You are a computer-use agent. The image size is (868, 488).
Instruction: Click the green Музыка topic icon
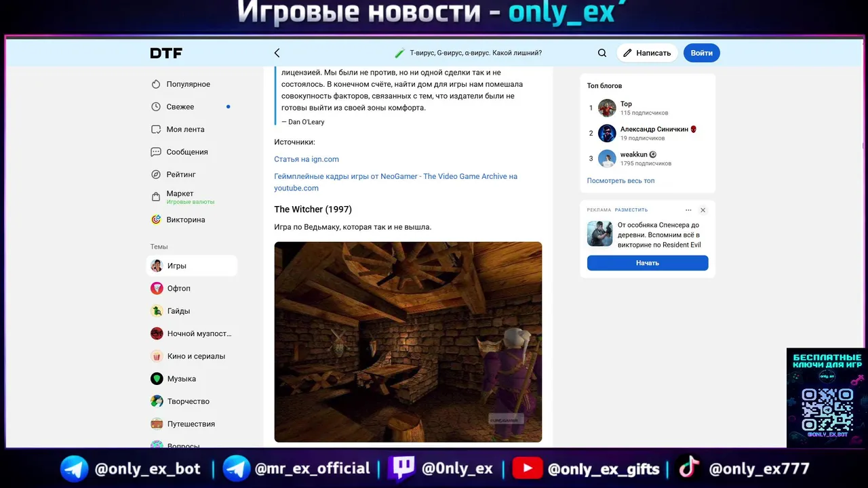157,379
